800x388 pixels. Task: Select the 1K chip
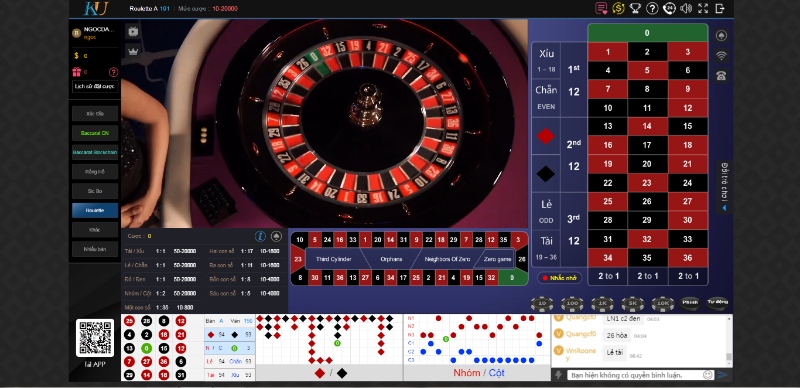(603, 304)
